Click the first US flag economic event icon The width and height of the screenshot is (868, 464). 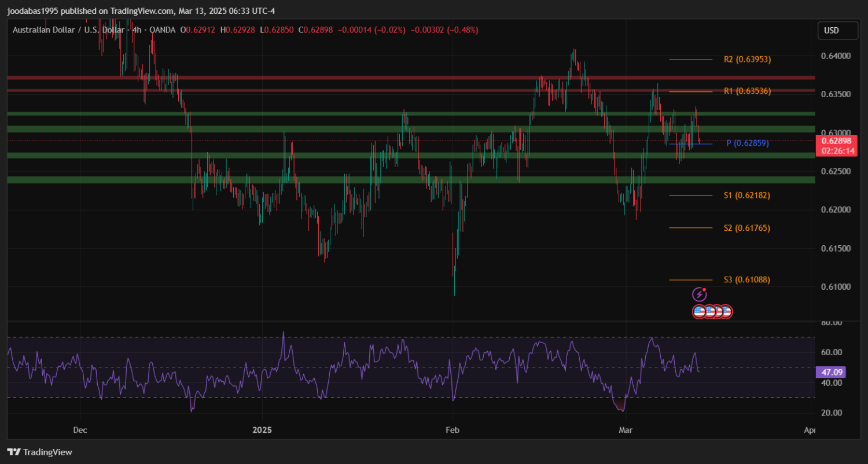[699, 312]
